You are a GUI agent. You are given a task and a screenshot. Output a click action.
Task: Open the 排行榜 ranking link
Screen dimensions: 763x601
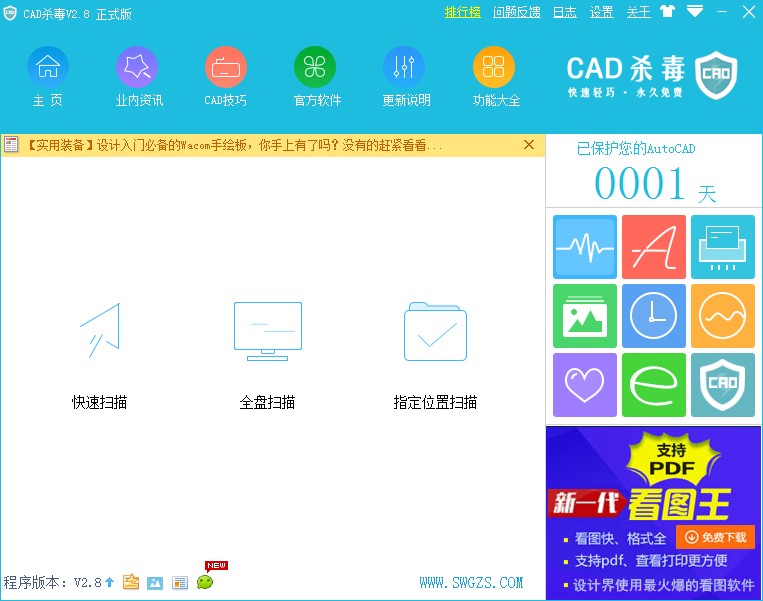click(x=462, y=12)
